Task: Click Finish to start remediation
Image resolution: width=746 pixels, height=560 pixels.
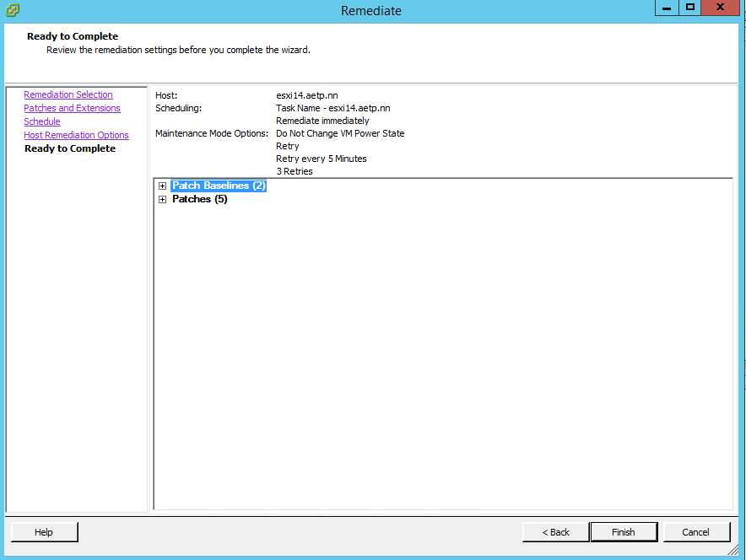Action: click(624, 532)
